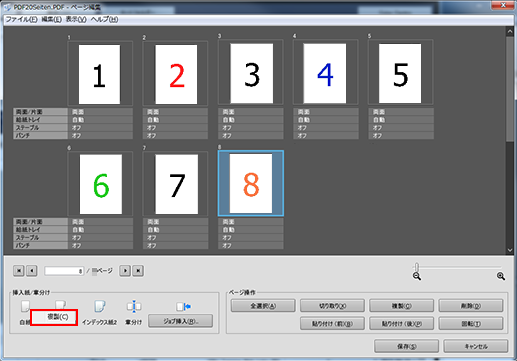Click the 複製(C) button in ページ操作
The width and height of the screenshot is (517, 361).
pos(401,305)
